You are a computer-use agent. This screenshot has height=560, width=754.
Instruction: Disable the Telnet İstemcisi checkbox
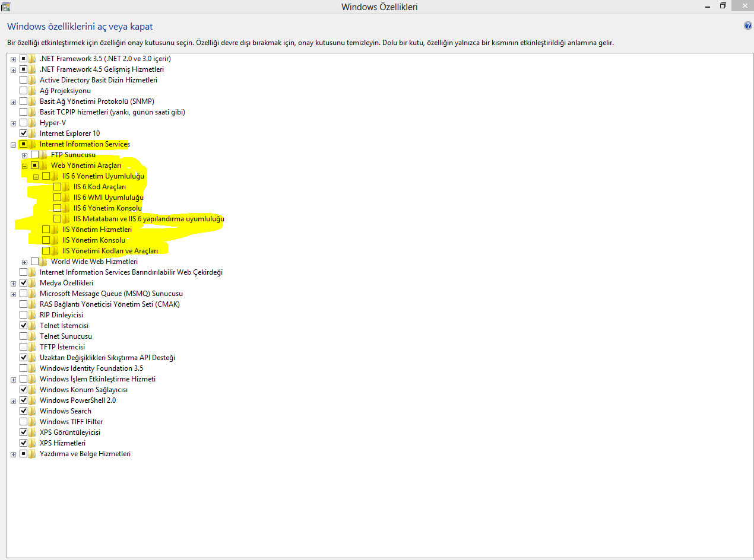click(x=24, y=326)
